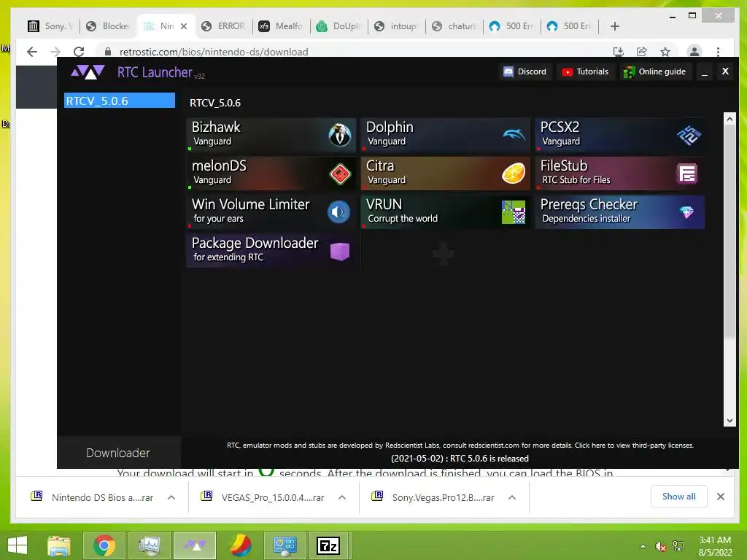Click the taskbar clock 3:41 AM

pyautogui.click(x=715, y=540)
